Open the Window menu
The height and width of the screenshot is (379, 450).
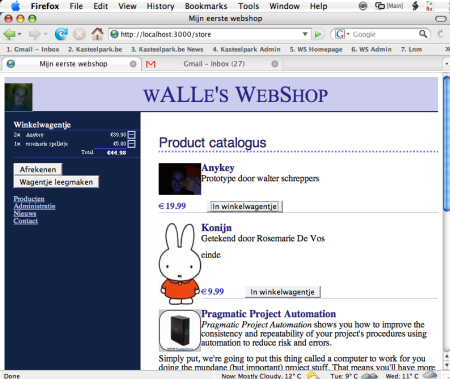click(284, 6)
